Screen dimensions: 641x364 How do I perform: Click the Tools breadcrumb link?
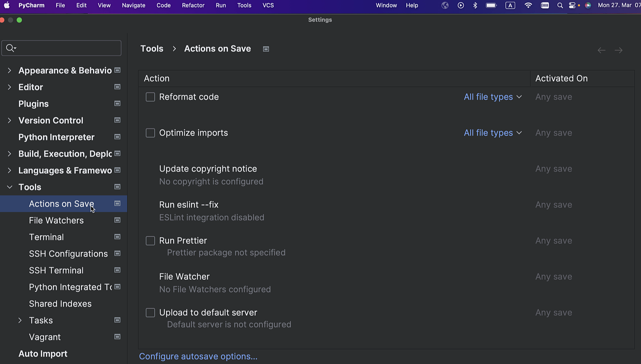click(x=152, y=48)
